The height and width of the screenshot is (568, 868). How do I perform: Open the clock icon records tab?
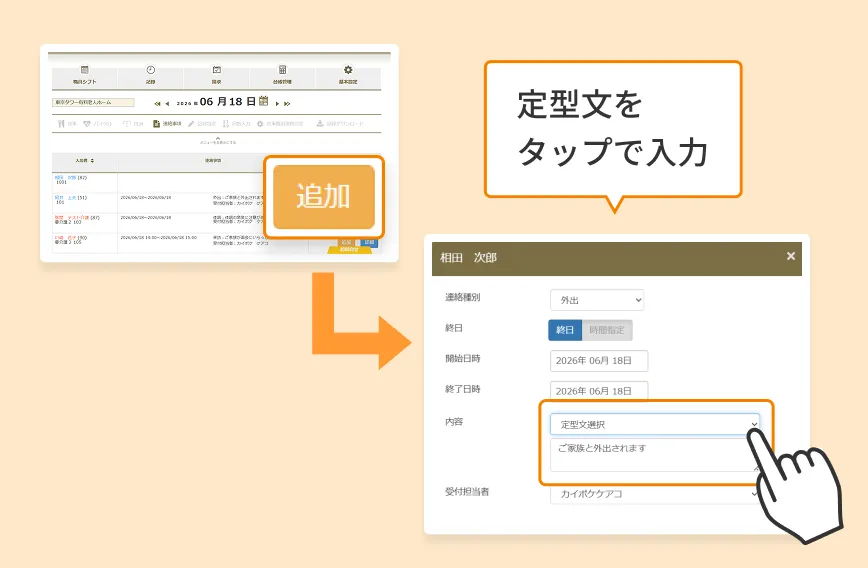(150, 75)
